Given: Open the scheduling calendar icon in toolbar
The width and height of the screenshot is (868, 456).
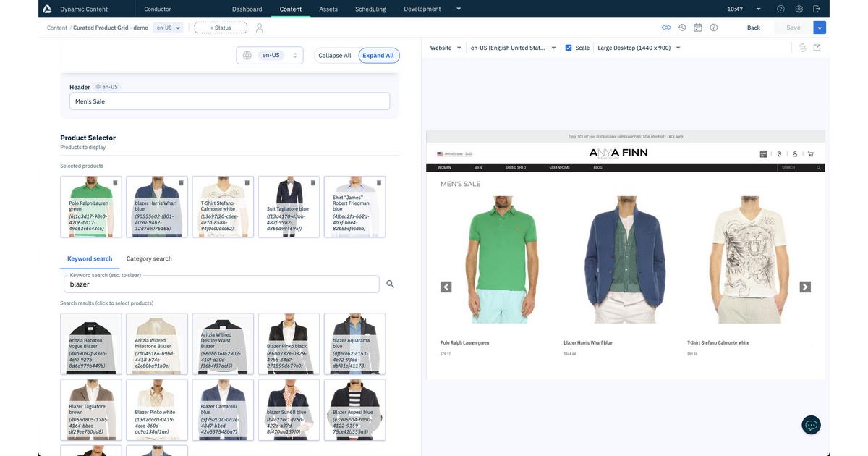Looking at the screenshot, I should pyautogui.click(x=698, y=28).
